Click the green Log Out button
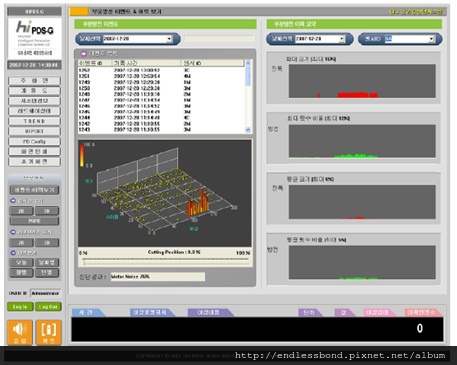 (48, 307)
